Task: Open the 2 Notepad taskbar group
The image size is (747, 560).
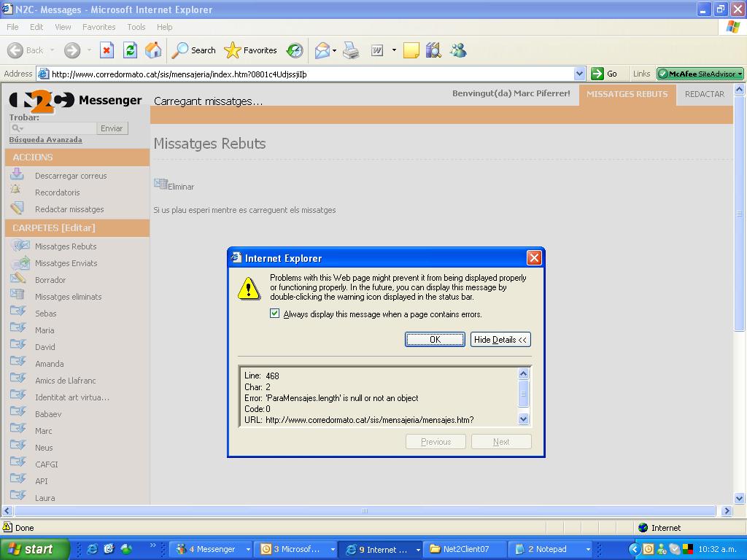Action: [550, 549]
